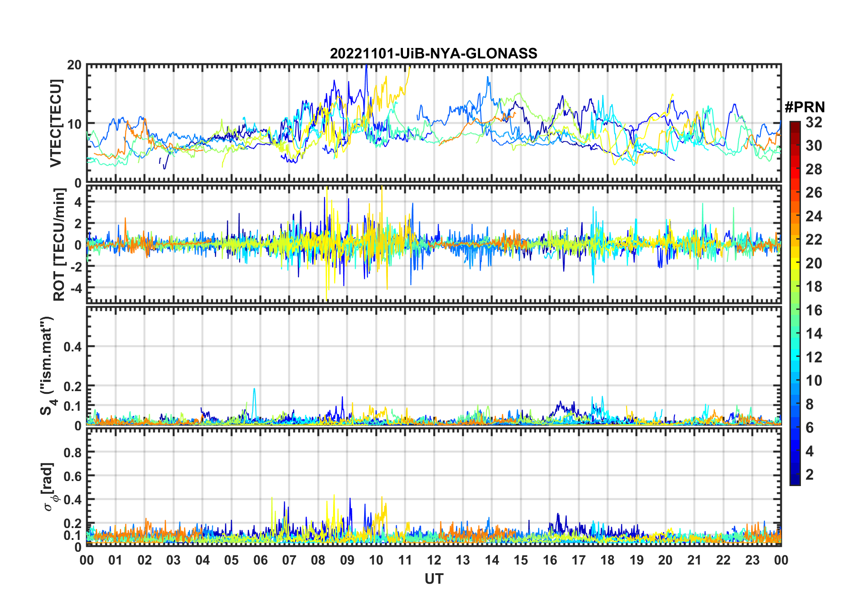868x607 pixels.
Task: Click the UT axis hour label 03
Action: (x=173, y=560)
